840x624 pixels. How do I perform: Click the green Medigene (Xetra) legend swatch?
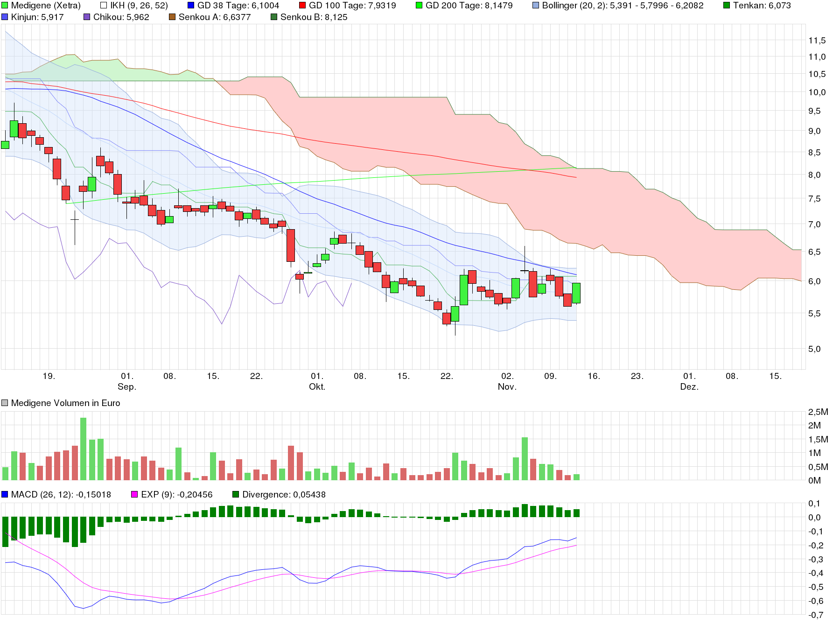(x=5, y=6)
